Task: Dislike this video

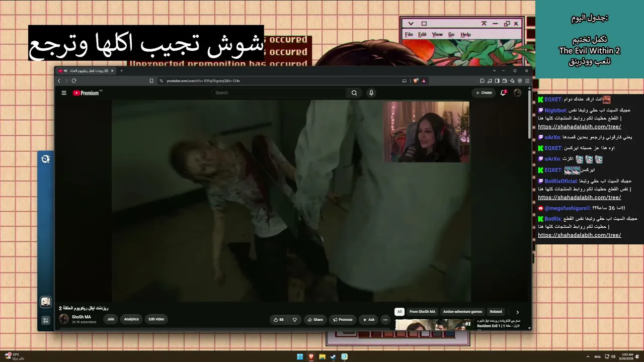Action: coord(295,320)
